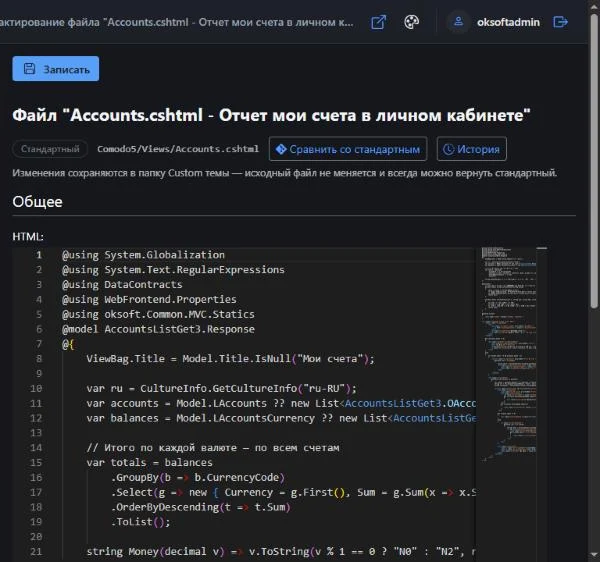Click line number 13 in gutter

[x=36, y=433]
